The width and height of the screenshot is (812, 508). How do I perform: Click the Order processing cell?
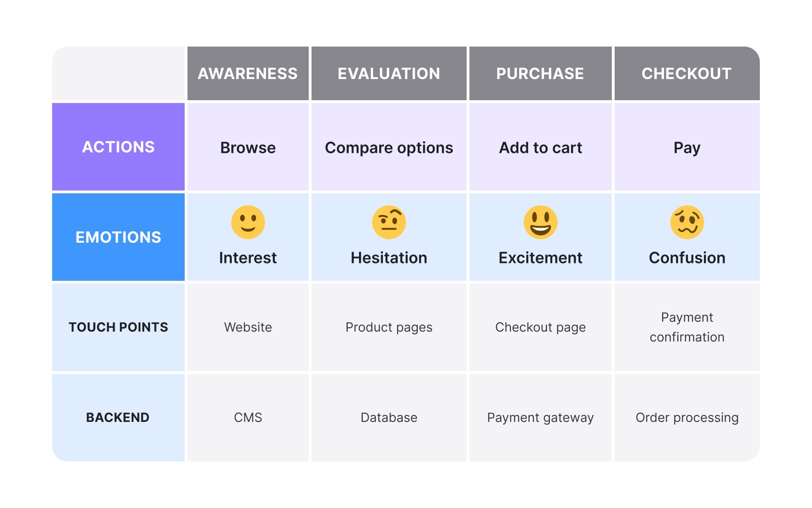pyautogui.click(x=687, y=418)
